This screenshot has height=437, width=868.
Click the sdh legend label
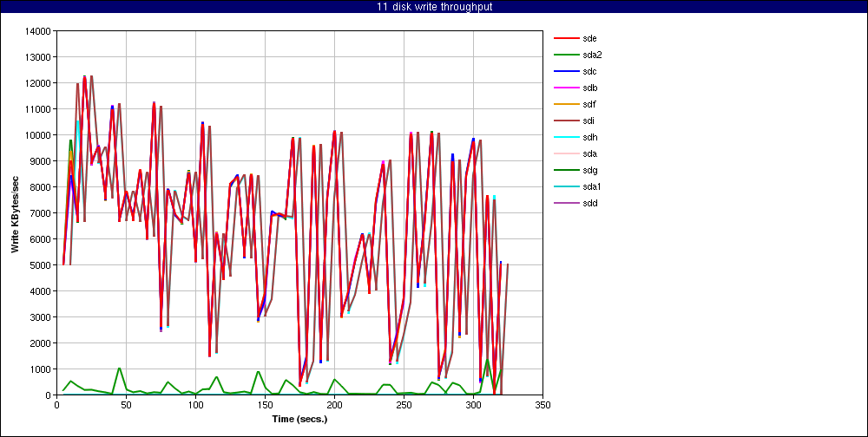click(x=589, y=137)
